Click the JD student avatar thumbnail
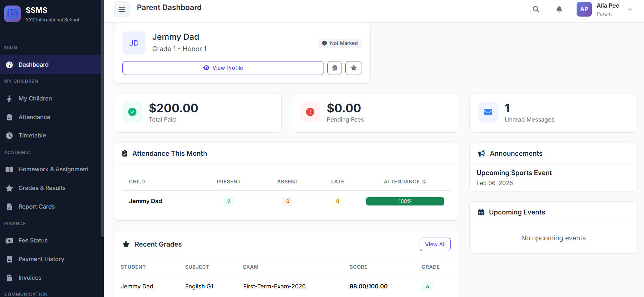The width and height of the screenshot is (644, 297). tap(134, 43)
